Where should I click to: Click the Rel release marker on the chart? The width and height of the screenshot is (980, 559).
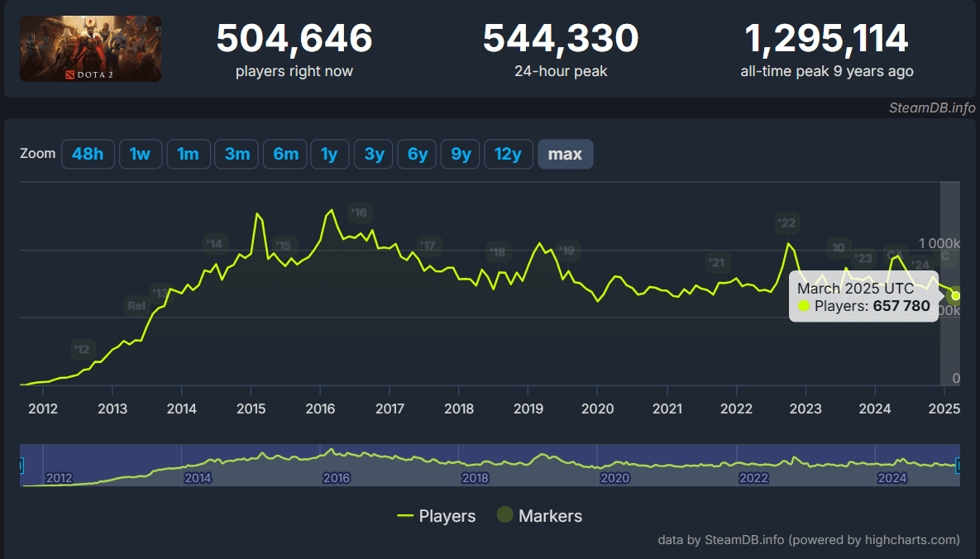(x=137, y=305)
